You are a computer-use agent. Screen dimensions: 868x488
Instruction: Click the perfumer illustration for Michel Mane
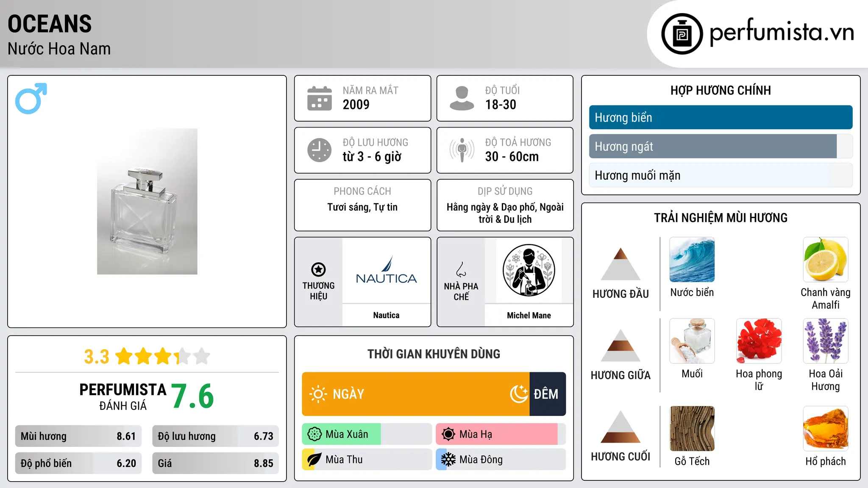pyautogui.click(x=529, y=270)
